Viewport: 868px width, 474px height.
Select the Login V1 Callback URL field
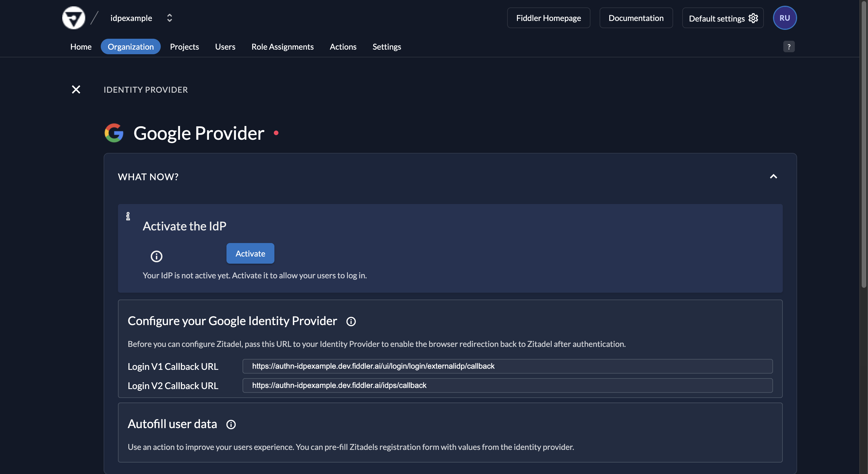tap(507, 366)
